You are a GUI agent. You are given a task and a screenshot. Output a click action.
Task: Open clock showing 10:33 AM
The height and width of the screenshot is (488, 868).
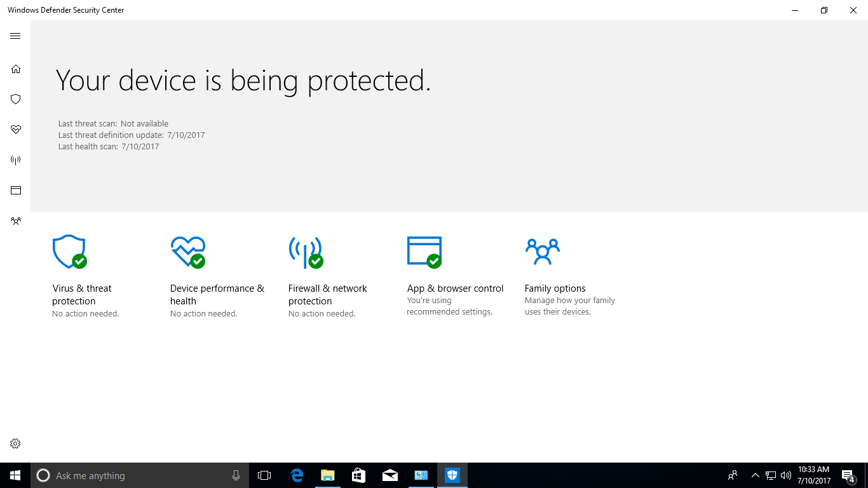tap(814, 475)
